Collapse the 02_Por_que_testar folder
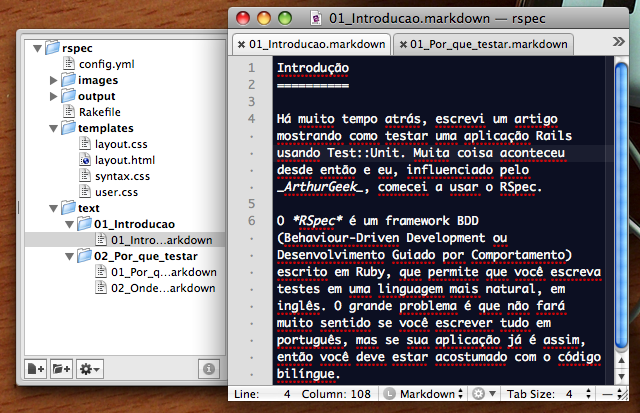This screenshot has height=413, width=640. click(69, 256)
